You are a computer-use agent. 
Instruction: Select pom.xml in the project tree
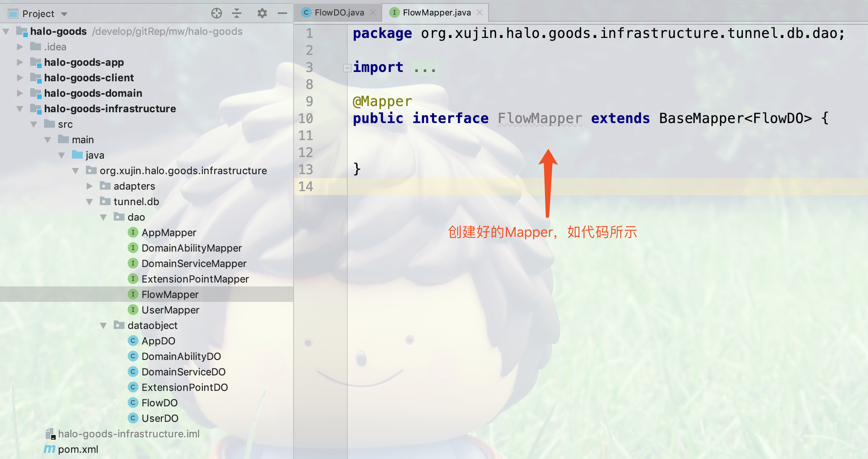[78, 449]
